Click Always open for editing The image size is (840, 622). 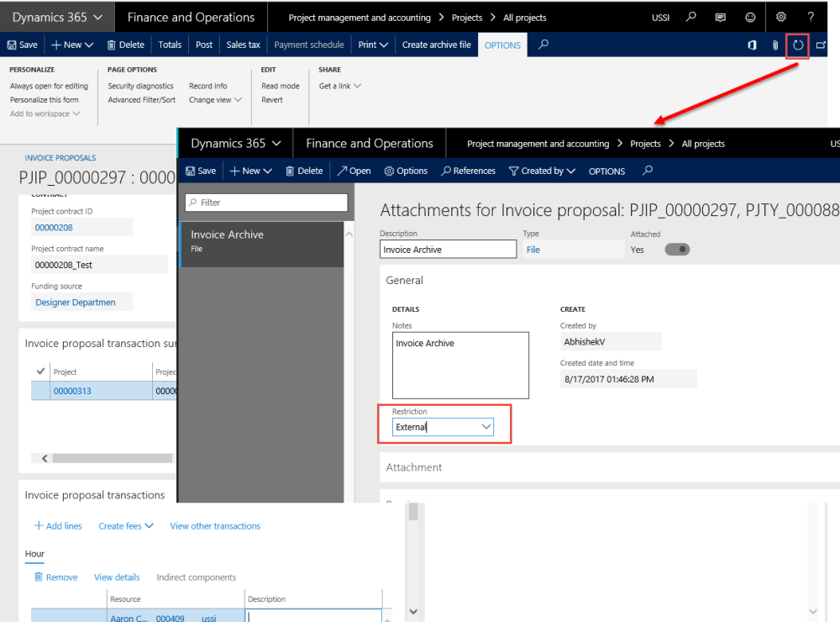tap(49, 86)
